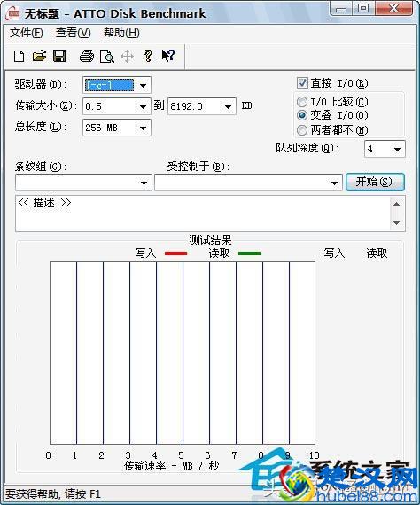420x505 pixels.
Task: Click the New file toolbar icon
Action: 19,57
